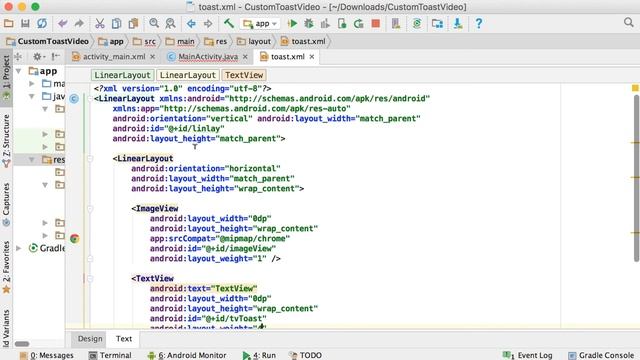The height and width of the screenshot is (360, 640).
Task: Fold the TextView code block
Action: [90, 279]
